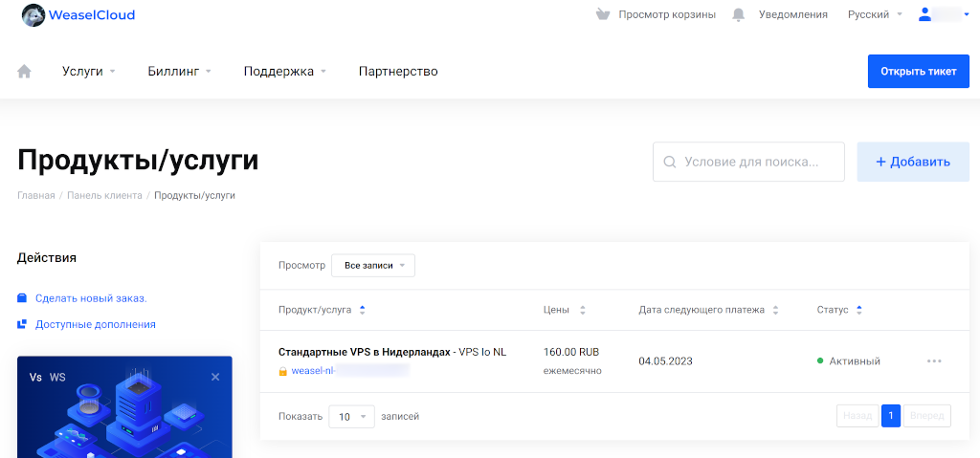Image resolution: width=980 pixels, height=458 pixels.
Task: Follow the Панель клиента breadcrumb
Action: coord(104,196)
